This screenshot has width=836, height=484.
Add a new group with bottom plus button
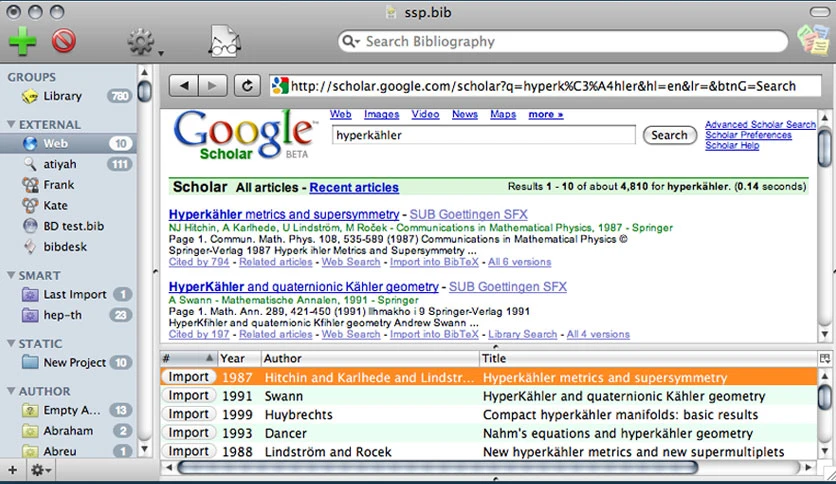12,470
